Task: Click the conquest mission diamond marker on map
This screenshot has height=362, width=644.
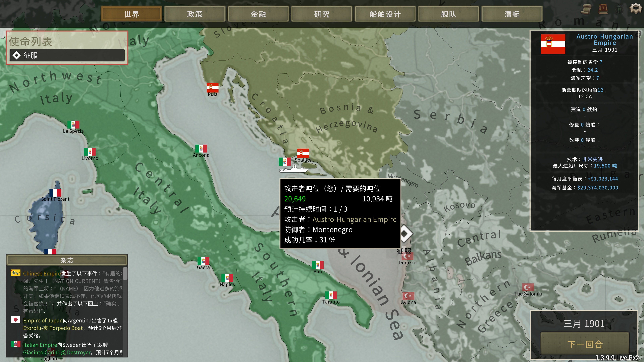Action: (405, 234)
